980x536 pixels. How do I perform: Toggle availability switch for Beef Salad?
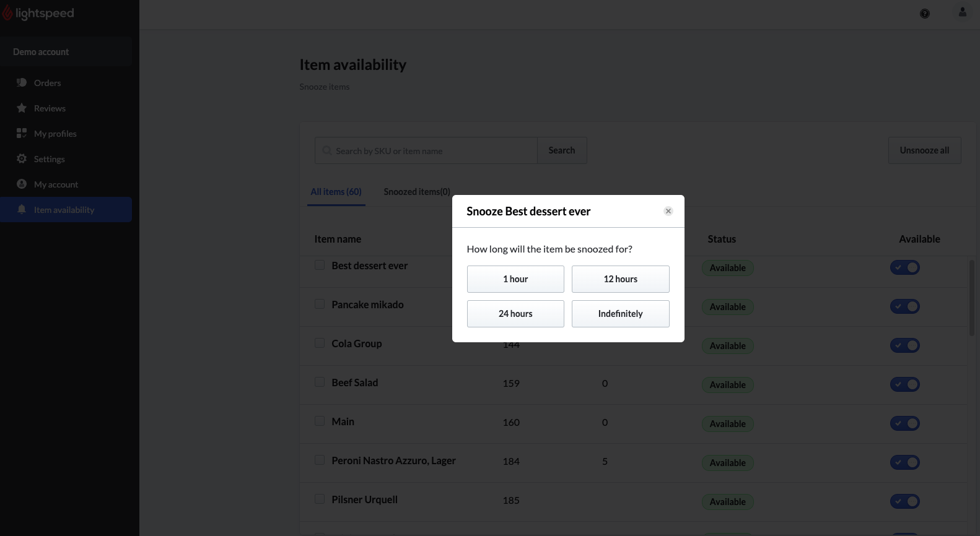[x=904, y=384]
